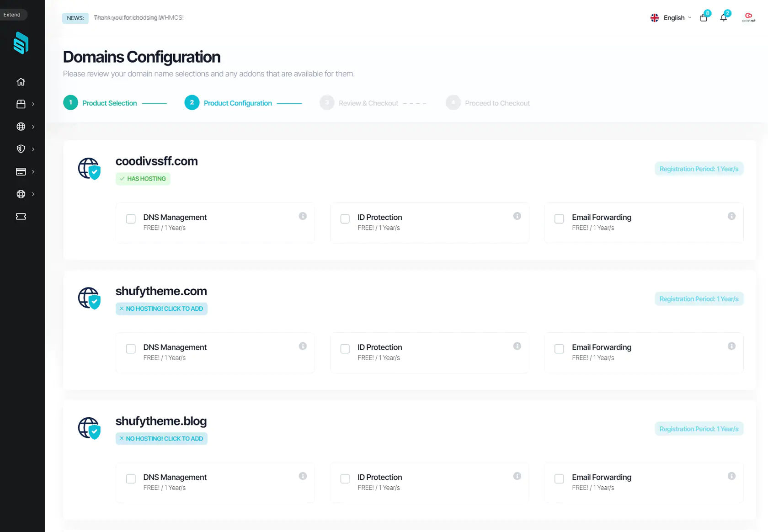Add hosting for shufytheme.com

click(x=161, y=309)
